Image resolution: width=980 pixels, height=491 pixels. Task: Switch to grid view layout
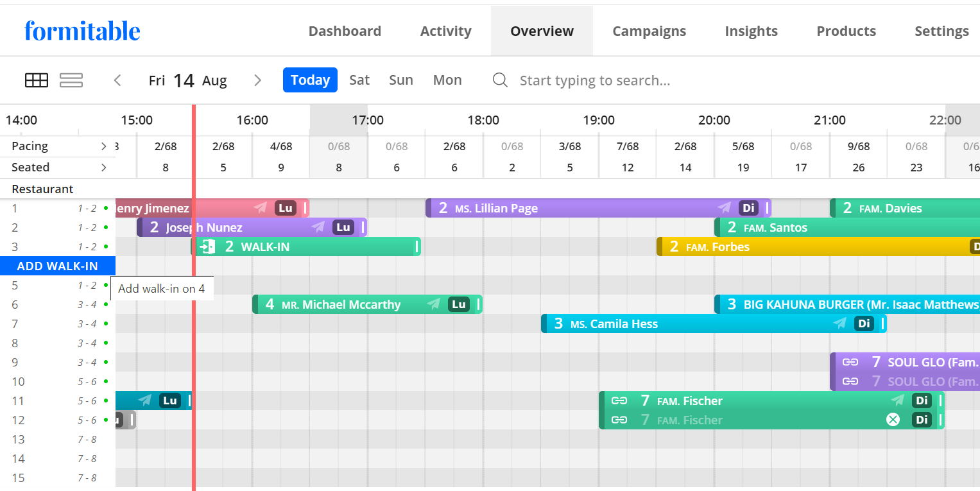pos(37,80)
